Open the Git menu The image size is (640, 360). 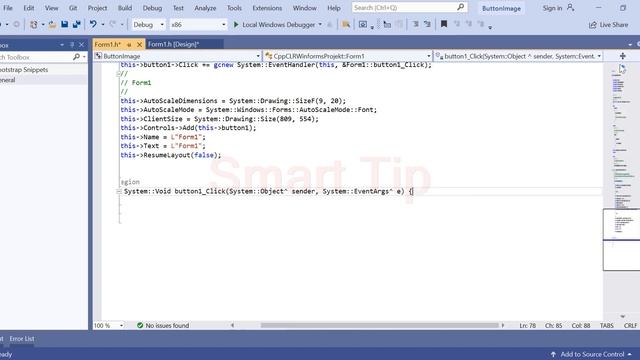(x=73, y=8)
